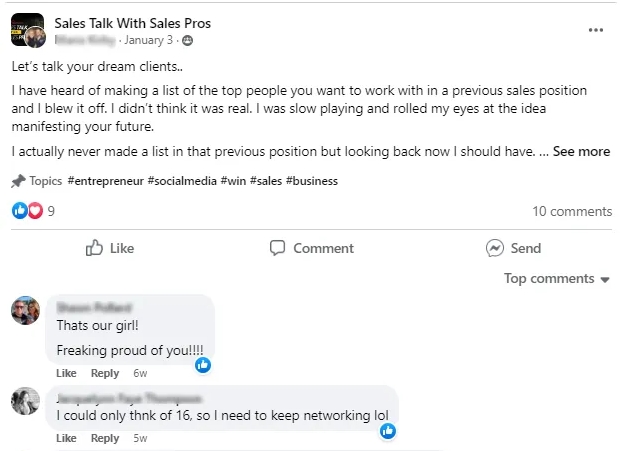The width and height of the screenshot is (620, 451).
Task: Send the post via Messenger
Action: (513, 248)
